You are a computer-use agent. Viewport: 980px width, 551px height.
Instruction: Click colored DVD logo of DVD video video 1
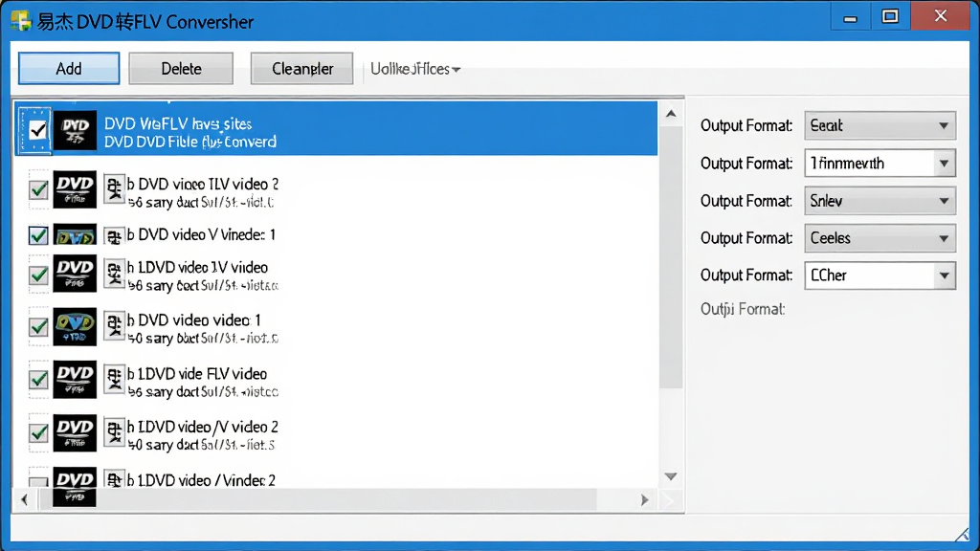[75, 326]
